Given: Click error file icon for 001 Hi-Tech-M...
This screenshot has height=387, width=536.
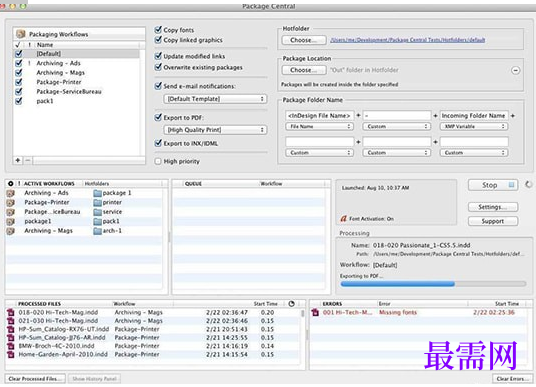Looking at the screenshot, I should 315,312.
